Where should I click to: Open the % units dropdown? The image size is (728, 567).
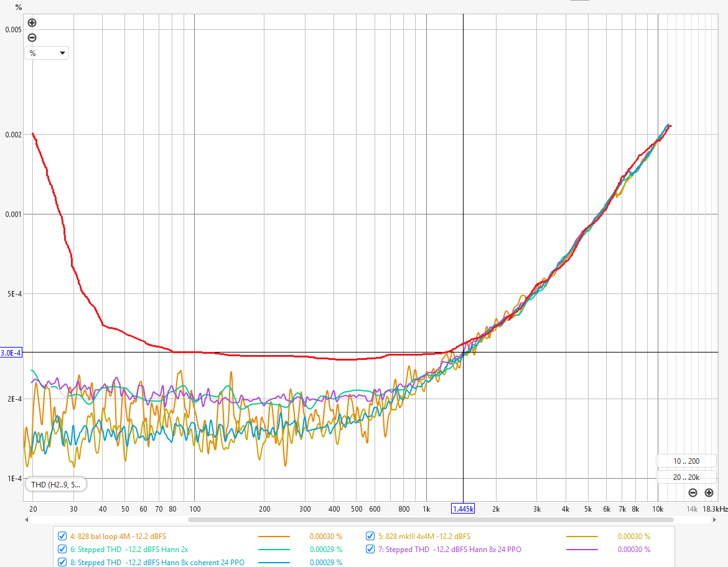[47, 53]
